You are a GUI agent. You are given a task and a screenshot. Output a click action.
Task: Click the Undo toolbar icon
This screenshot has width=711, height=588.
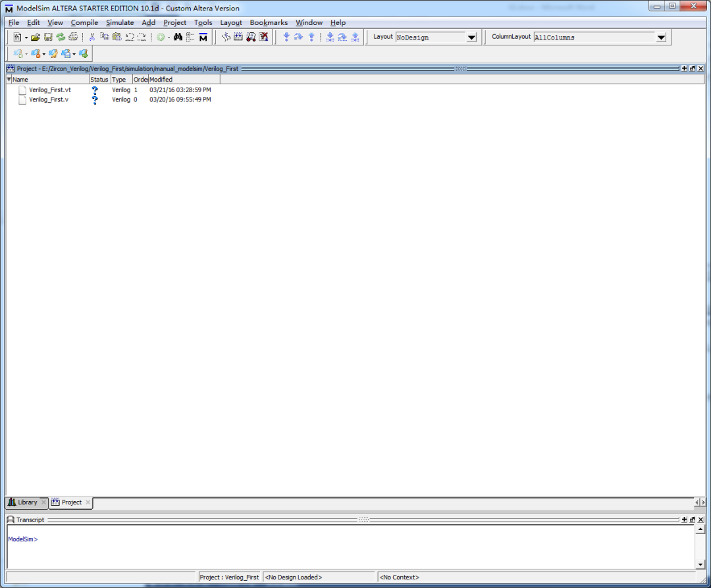click(x=130, y=37)
